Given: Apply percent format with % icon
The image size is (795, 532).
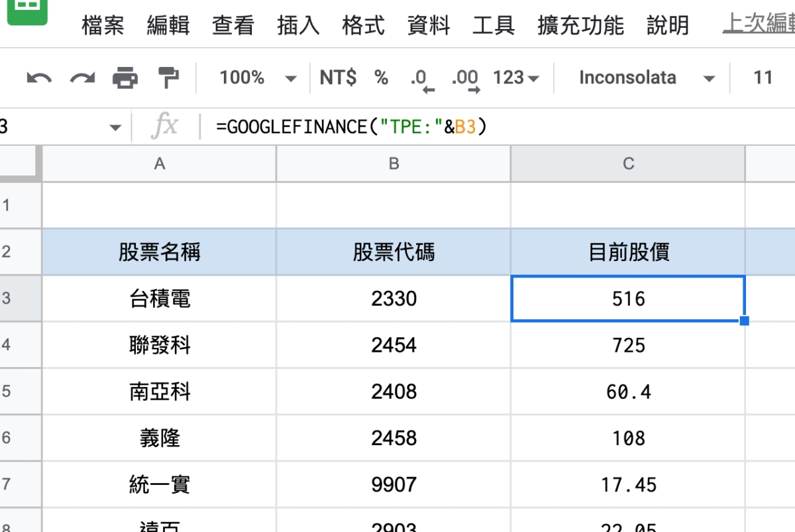Looking at the screenshot, I should (381, 78).
